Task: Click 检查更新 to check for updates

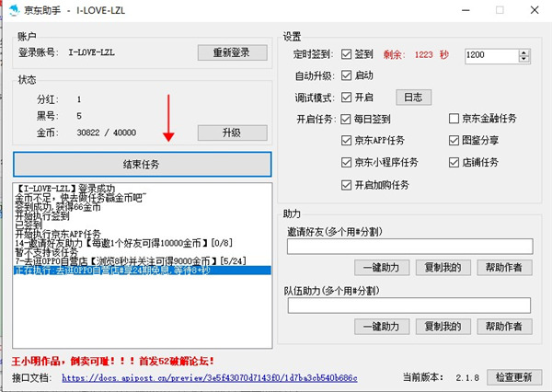Action: [514, 377]
